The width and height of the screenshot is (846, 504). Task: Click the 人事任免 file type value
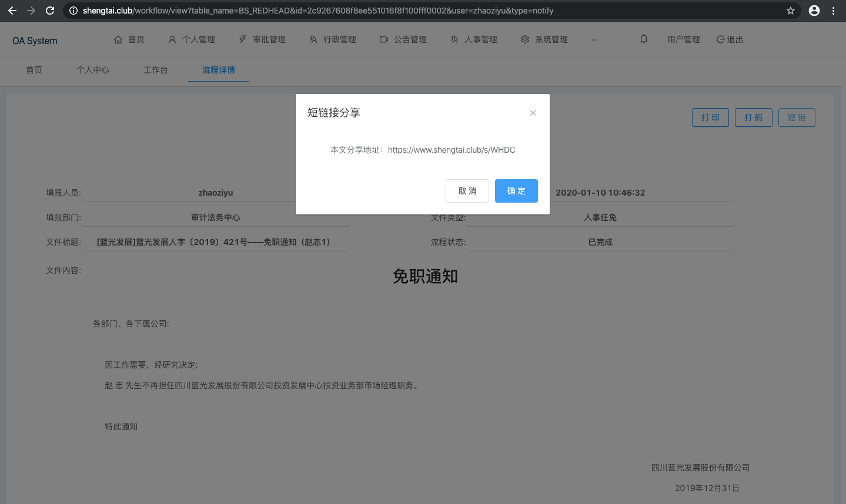600,217
